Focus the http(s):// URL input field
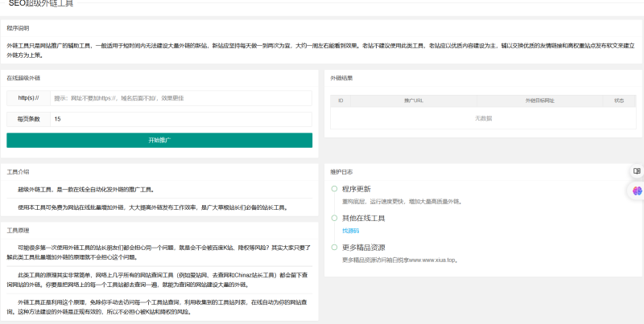This screenshot has height=324, width=644. coord(180,98)
